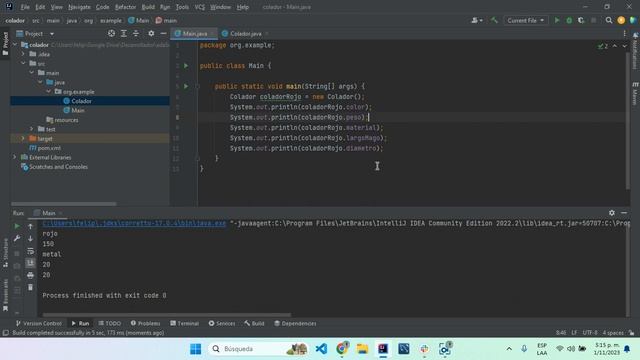Collapse all in Project panel
This screenshot has width=640, height=360.
tap(136, 33)
